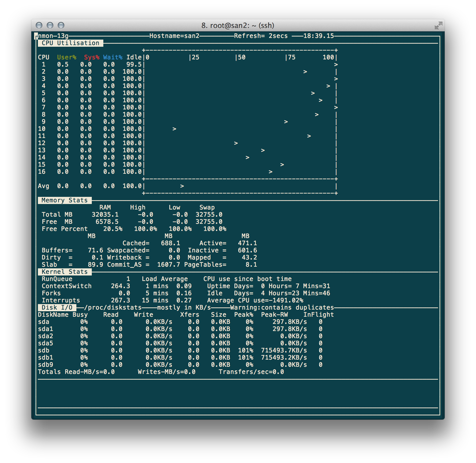The image size is (476, 463).
Task: Click 'Refresh= 2secs' in the header
Action: click(x=261, y=36)
